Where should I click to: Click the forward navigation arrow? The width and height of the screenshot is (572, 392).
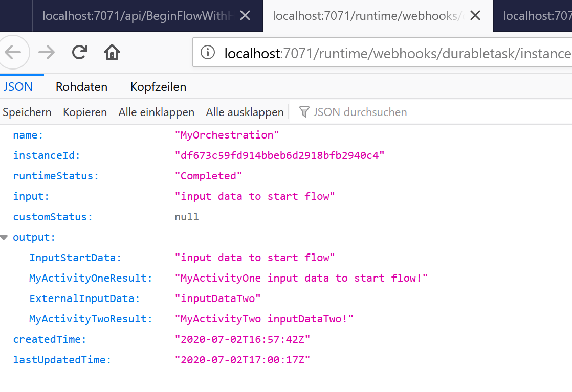coord(47,53)
